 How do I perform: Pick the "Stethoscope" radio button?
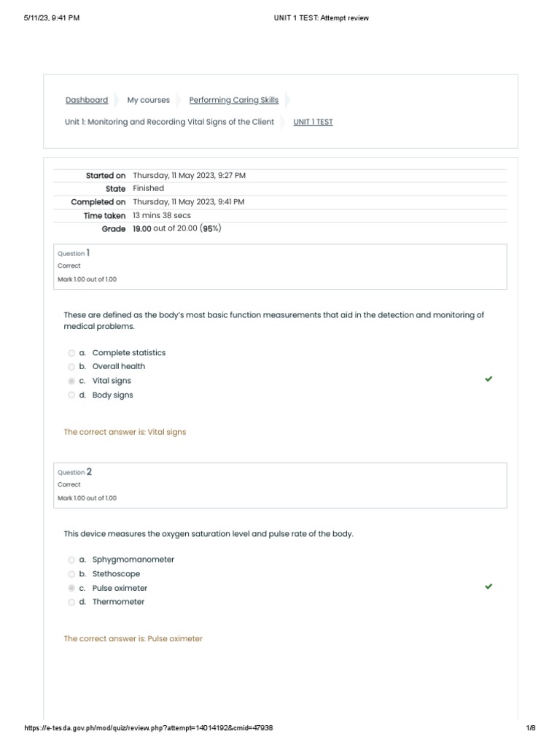pos(71,574)
